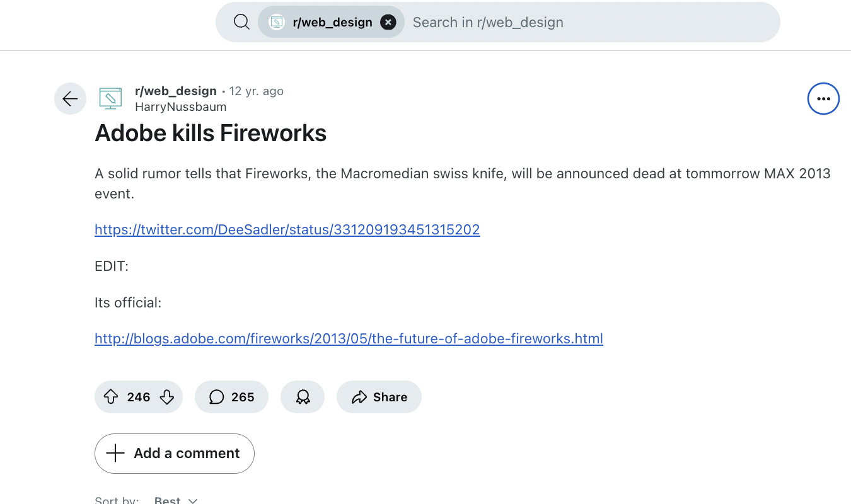This screenshot has width=851, height=504.
Task: Remove the r/web_design search filter
Action: (x=389, y=21)
